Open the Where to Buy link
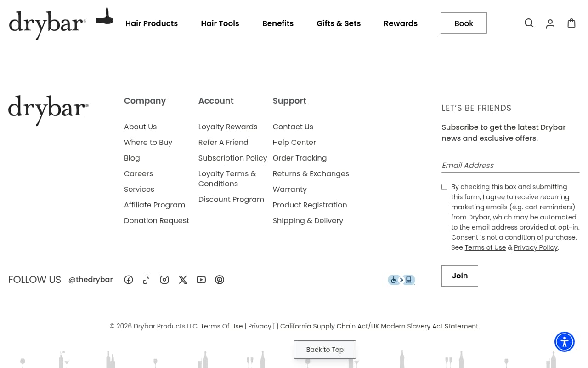Image resolution: width=588 pixels, height=368 pixels. click(x=148, y=143)
